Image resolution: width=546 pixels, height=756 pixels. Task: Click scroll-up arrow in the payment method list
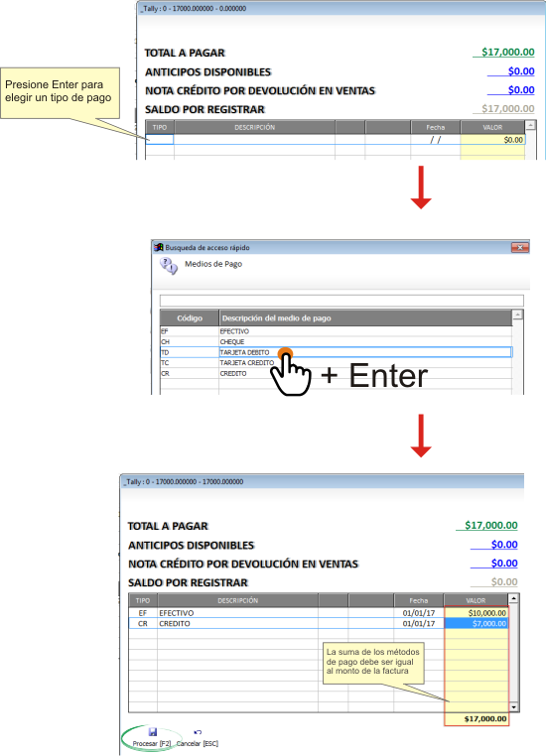pyautogui.click(x=517, y=315)
